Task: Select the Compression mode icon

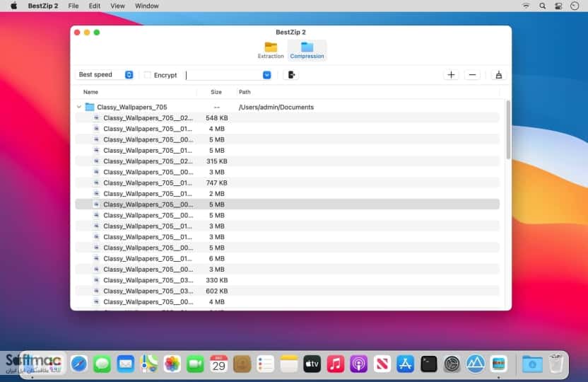Action: point(307,50)
